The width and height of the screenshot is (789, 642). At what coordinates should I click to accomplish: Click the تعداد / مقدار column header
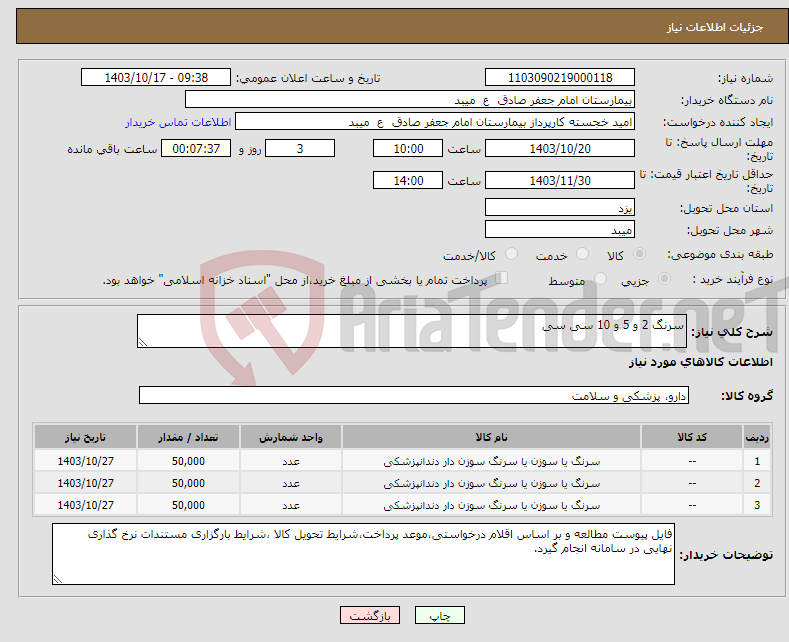[x=188, y=437]
